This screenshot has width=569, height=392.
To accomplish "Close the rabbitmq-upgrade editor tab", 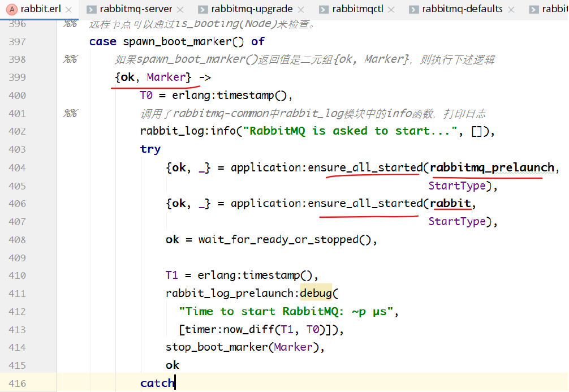I will tap(301, 10).
